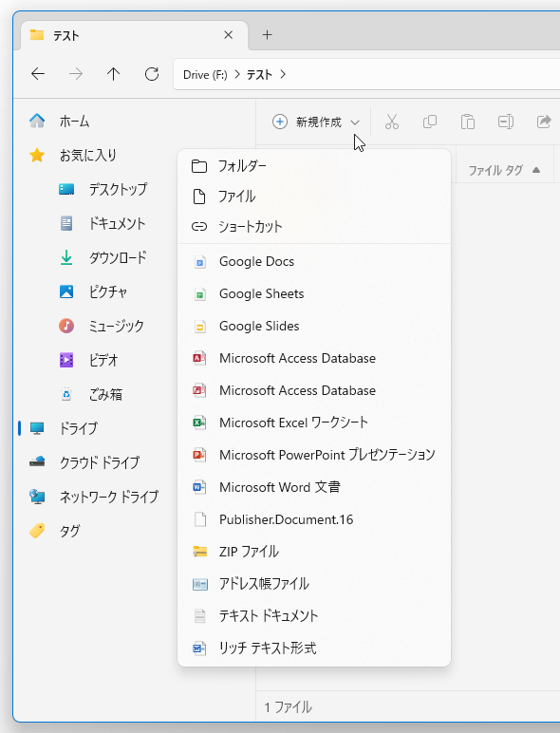Create a new テキスト ドキュメント

(314, 616)
